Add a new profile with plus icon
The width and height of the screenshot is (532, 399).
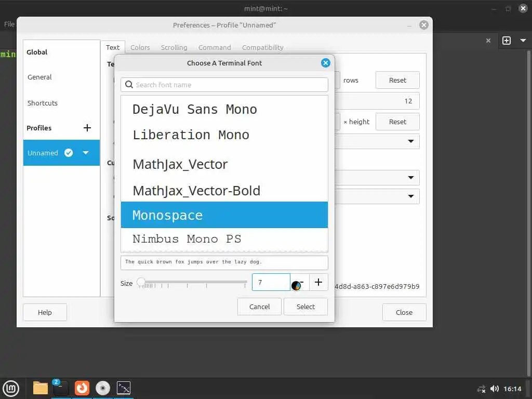pos(87,128)
